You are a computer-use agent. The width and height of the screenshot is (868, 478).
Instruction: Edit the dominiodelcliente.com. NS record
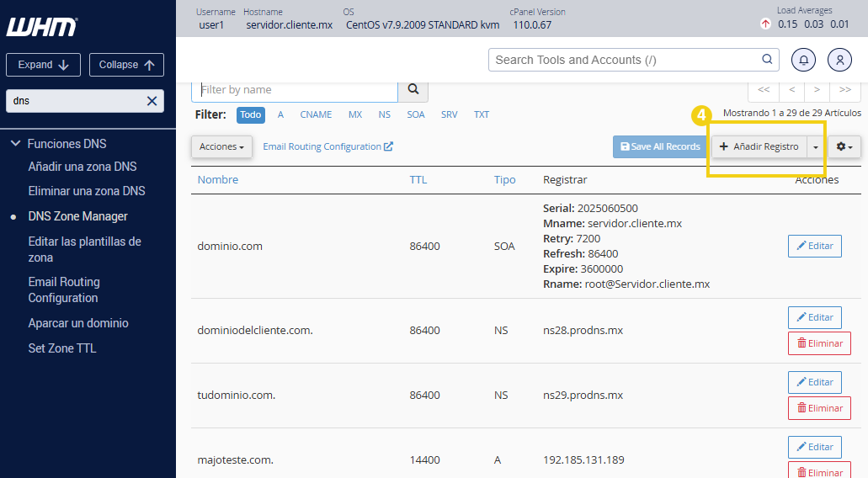click(x=815, y=317)
